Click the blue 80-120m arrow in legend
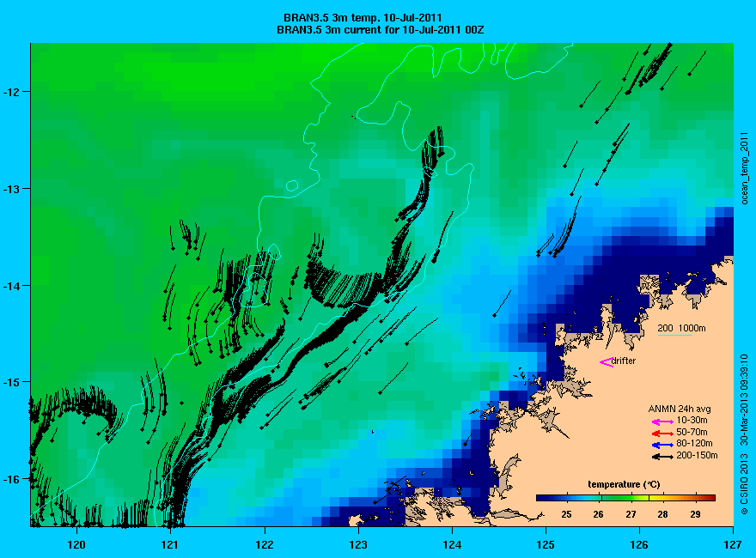The image size is (756, 558). pos(662,446)
